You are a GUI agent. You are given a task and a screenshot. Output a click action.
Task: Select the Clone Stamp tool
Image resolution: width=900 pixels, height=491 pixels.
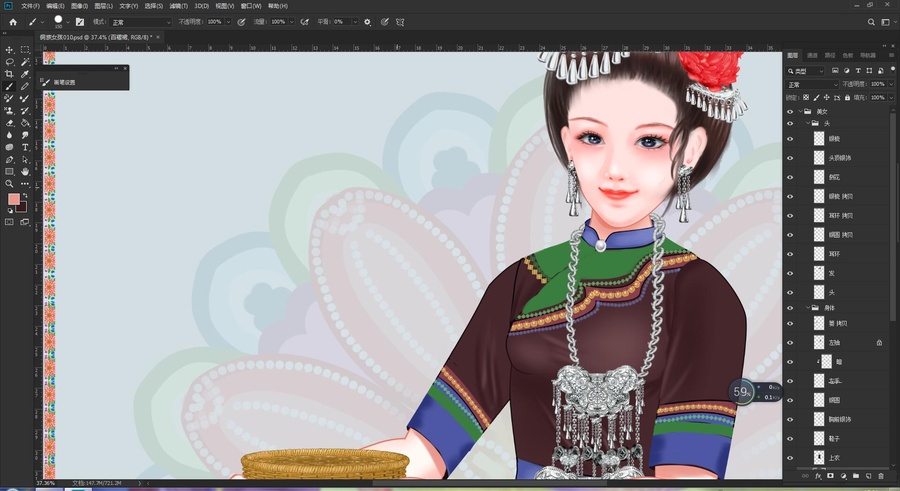click(9, 111)
